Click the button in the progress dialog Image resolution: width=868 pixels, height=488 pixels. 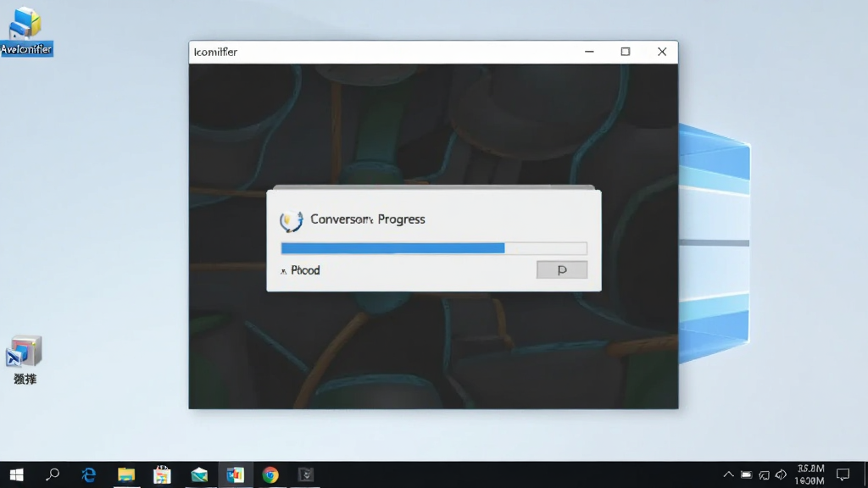pyautogui.click(x=562, y=269)
